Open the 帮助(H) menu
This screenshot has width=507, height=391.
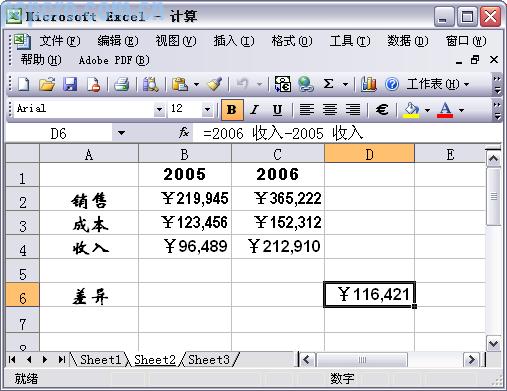point(41,60)
